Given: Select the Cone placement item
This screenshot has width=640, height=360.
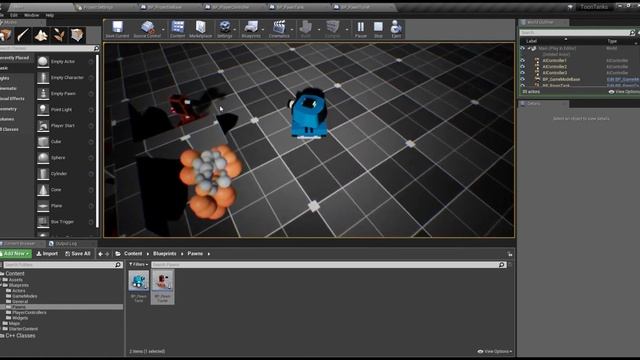Looking at the screenshot, I should 65,190.
